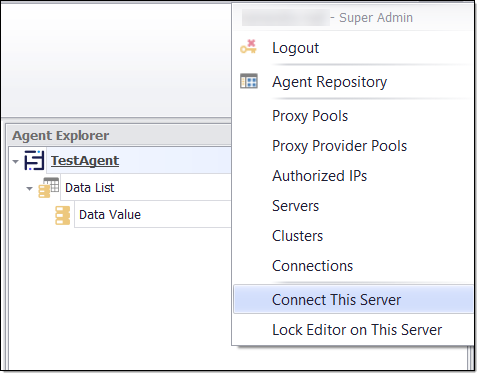Click the Logout key icon
The image size is (480, 376).
[x=249, y=47]
